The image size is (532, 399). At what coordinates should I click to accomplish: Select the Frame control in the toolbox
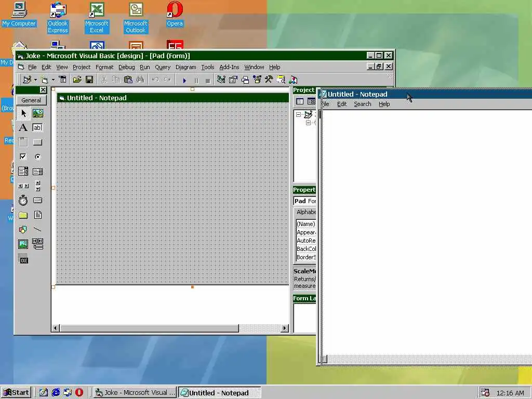(23, 142)
